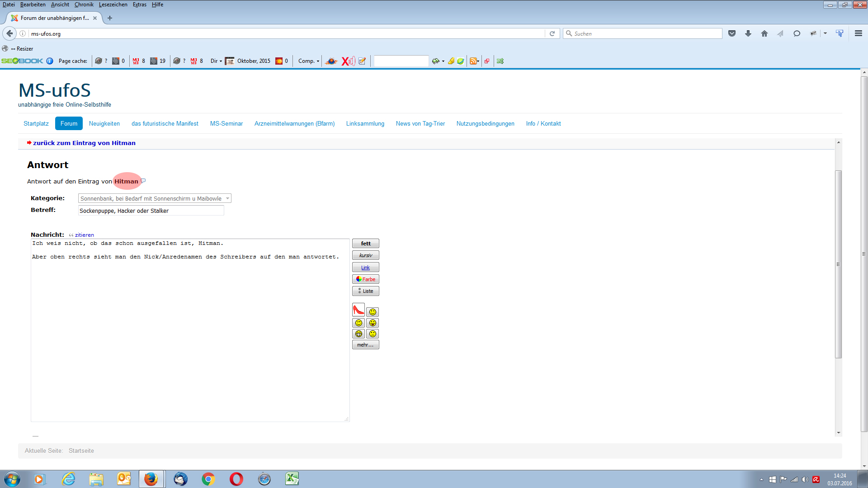Image resolution: width=868 pixels, height=488 pixels.
Task: Open the Farbe color picker button
Action: coord(365,279)
